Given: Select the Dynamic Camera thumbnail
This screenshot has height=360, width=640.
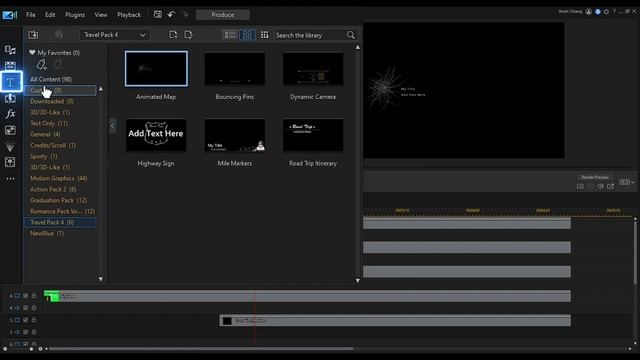Looking at the screenshot, I should click(x=313, y=69).
